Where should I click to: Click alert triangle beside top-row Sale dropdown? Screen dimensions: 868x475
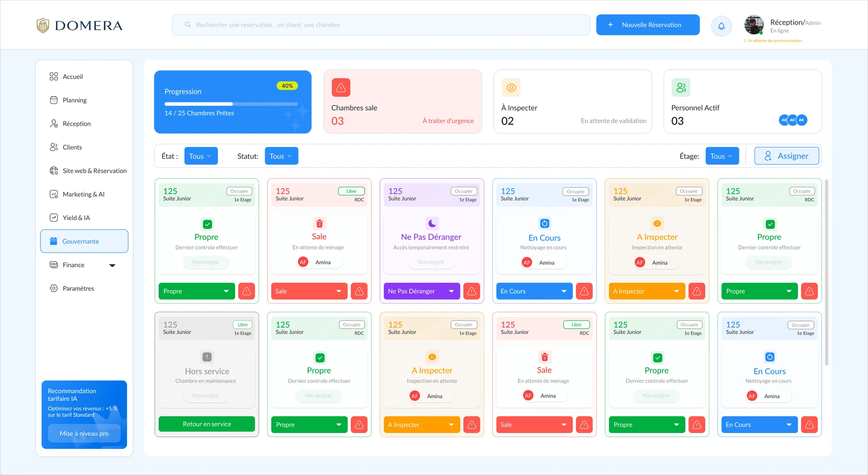tap(359, 291)
